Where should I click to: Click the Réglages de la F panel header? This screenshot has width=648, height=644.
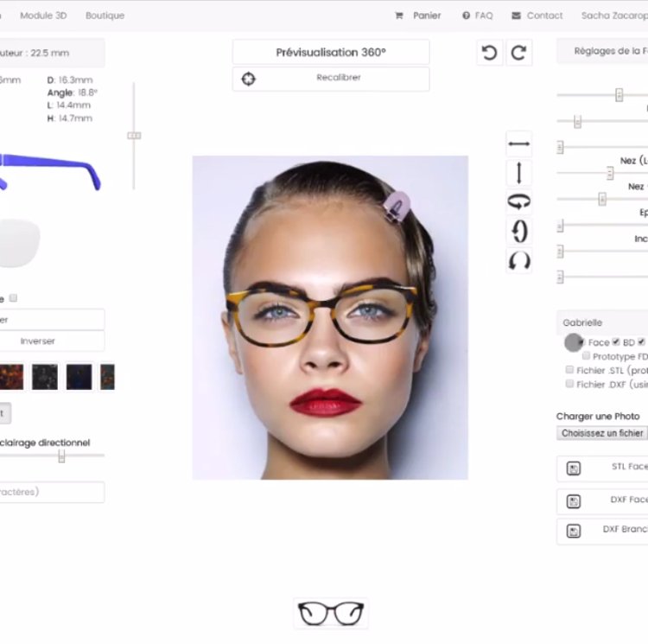[x=602, y=51]
